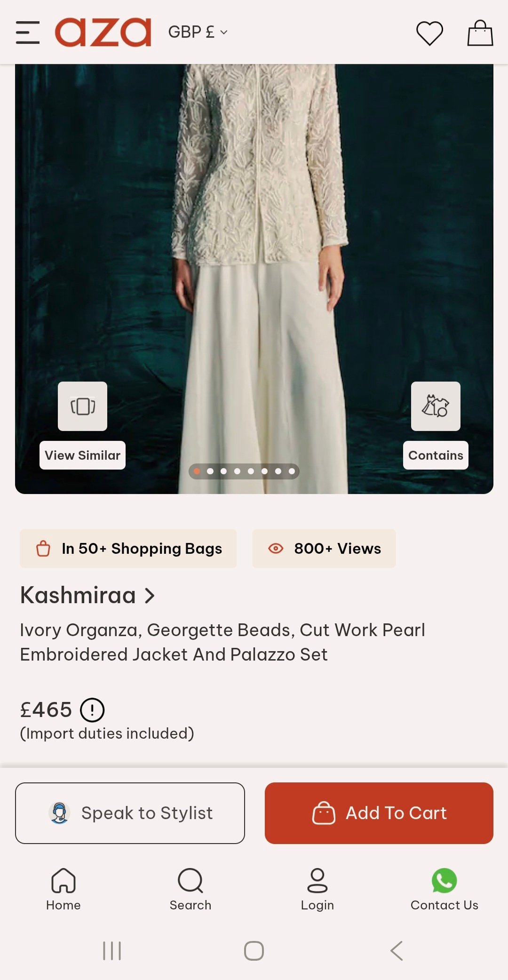
Task: Open the hamburger menu
Action: point(27,32)
